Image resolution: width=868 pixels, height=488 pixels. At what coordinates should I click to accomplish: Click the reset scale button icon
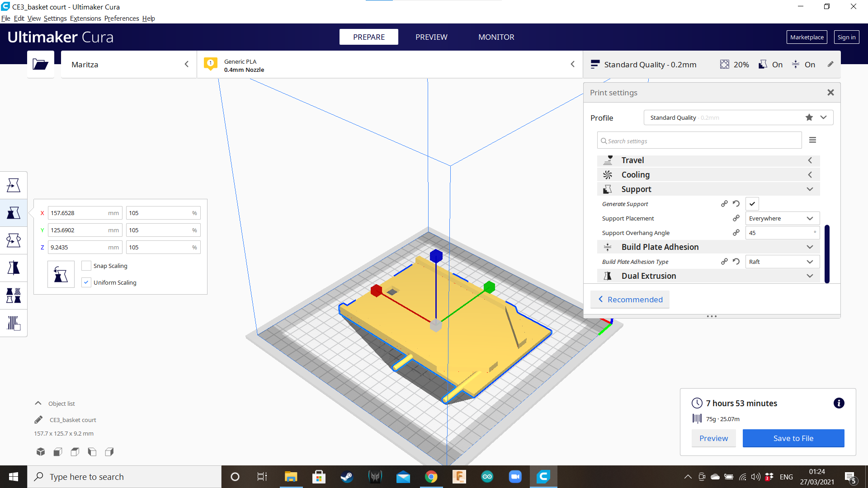[x=61, y=274]
